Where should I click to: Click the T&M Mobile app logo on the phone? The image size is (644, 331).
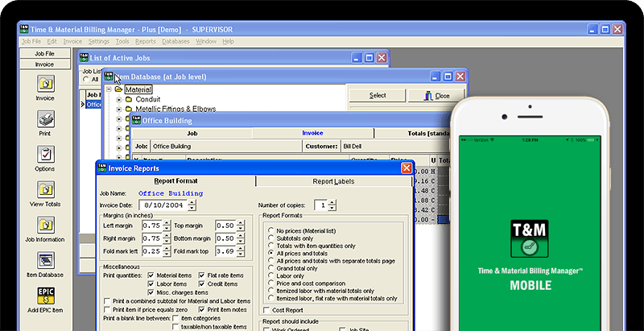pos(530,238)
